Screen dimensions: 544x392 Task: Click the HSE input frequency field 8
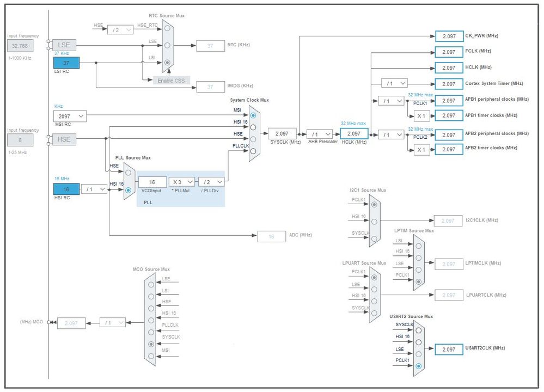pyautogui.click(x=20, y=140)
